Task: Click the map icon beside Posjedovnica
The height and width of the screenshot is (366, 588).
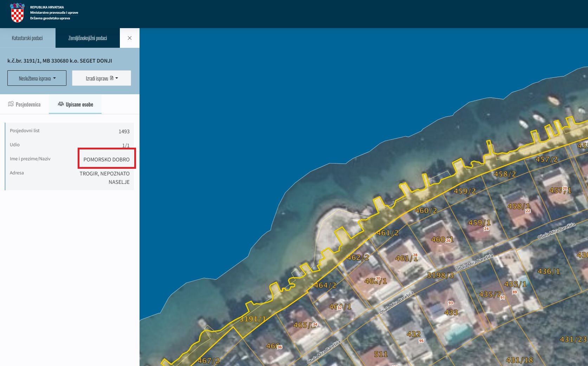Action: pos(11,104)
